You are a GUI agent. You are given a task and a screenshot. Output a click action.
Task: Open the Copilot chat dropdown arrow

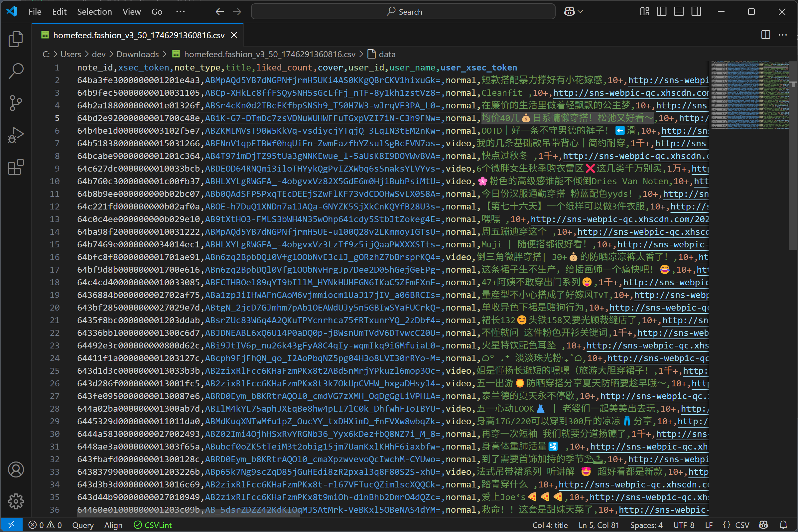(581, 12)
